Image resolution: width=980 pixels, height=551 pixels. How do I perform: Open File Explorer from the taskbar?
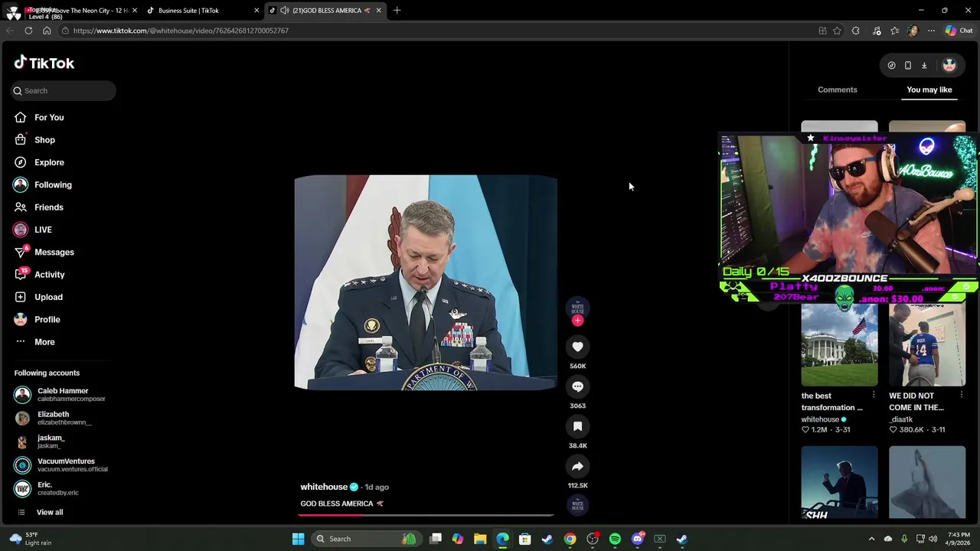480,539
